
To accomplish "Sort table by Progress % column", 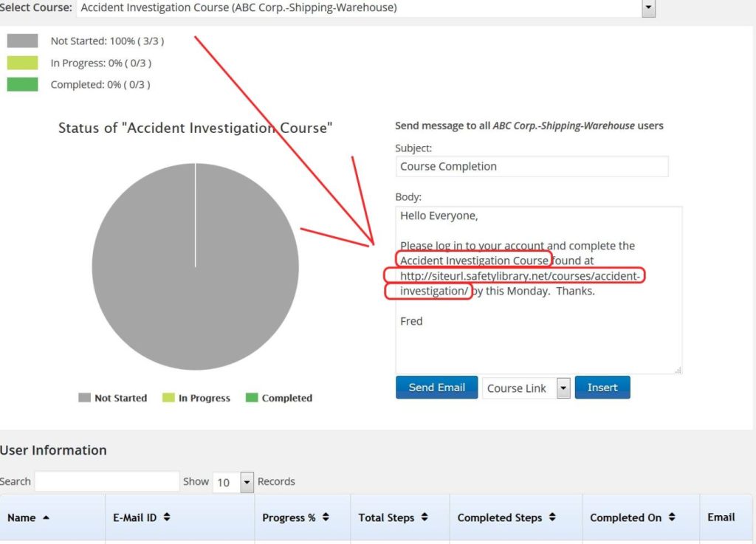I will [x=295, y=517].
